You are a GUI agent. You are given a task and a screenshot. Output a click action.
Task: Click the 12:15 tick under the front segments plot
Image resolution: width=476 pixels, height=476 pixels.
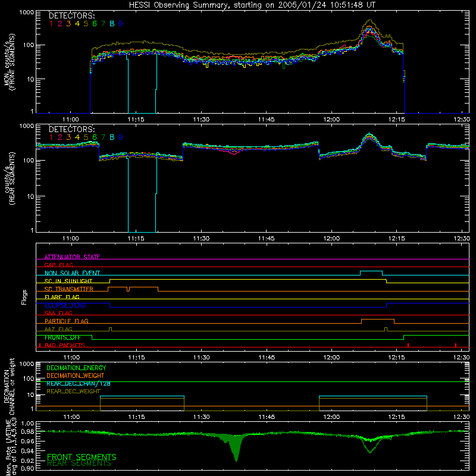tap(396, 120)
